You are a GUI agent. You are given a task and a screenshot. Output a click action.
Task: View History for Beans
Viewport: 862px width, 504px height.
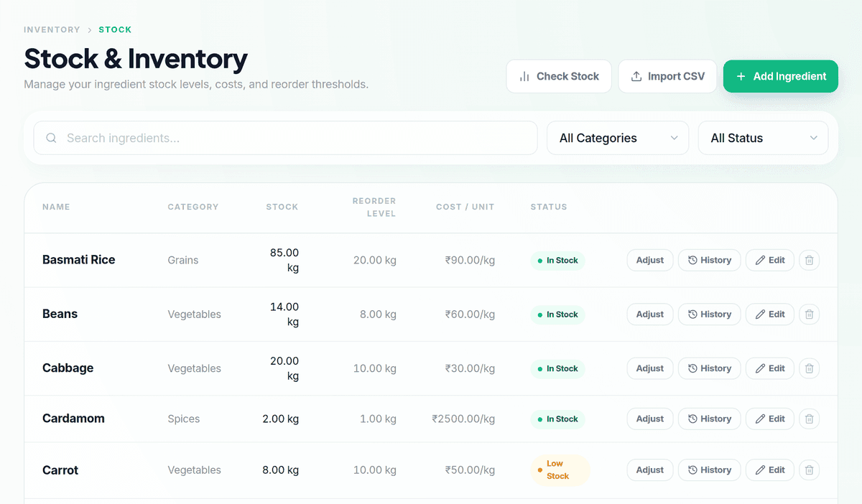tap(709, 314)
